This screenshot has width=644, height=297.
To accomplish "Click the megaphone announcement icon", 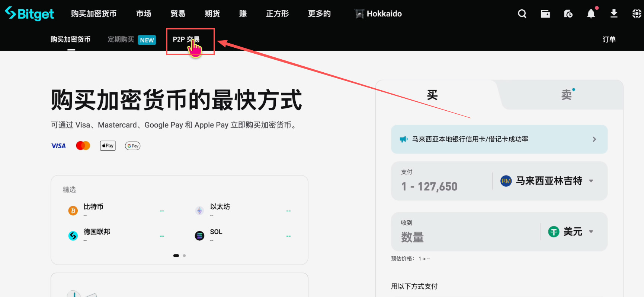I will pos(404,139).
